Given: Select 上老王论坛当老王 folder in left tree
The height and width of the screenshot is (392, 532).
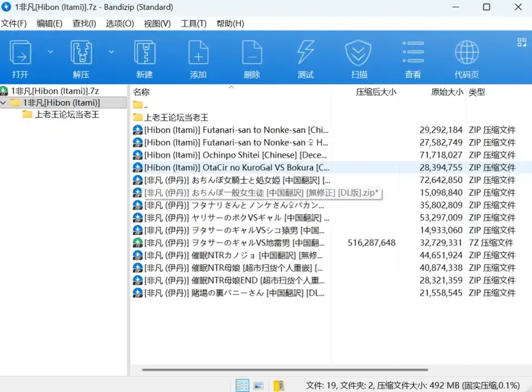Looking at the screenshot, I should tap(67, 114).
